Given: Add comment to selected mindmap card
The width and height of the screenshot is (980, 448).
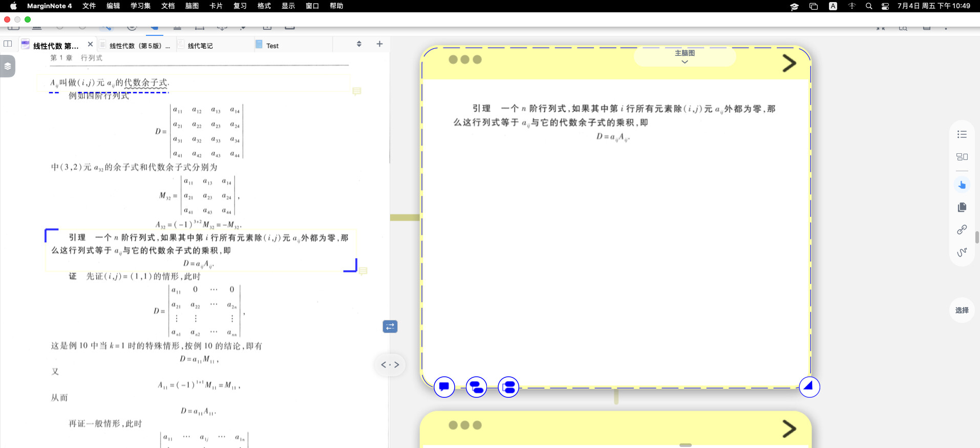Looking at the screenshot, I should [444, 386].
